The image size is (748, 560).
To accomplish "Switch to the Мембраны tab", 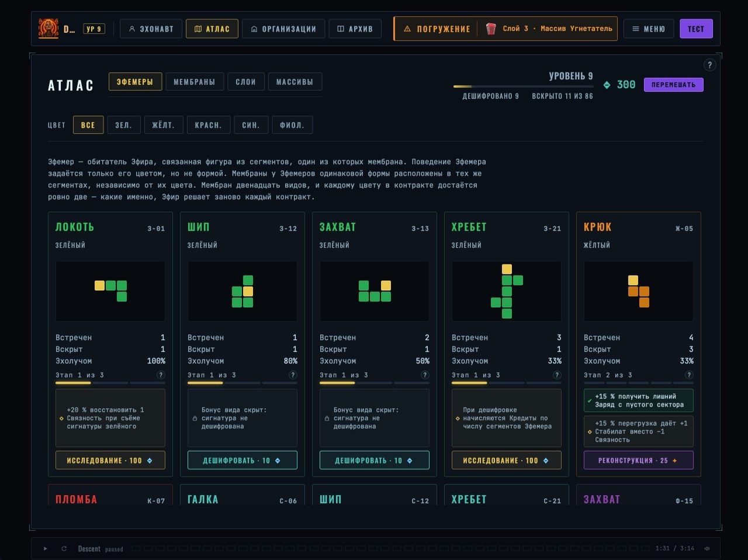I will (195, 82).
